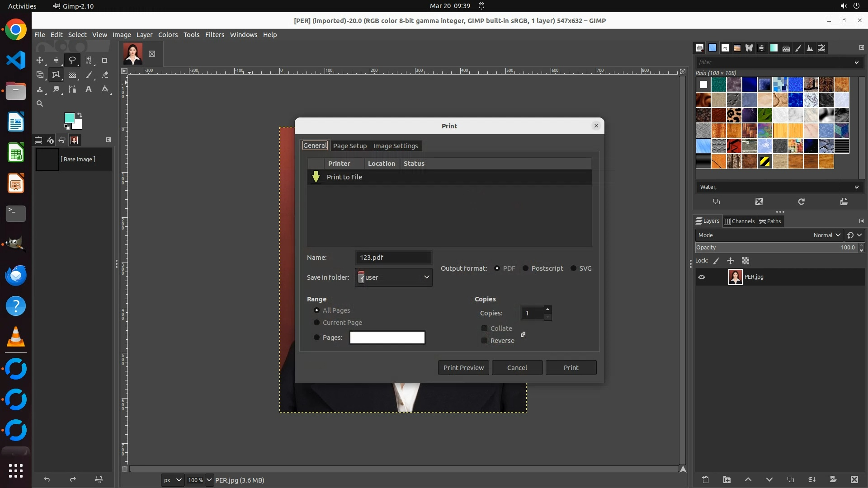Click the Print Preview button
Image resolution: width=868 pixels, height=488 pixels.
[x=463, y=368]
